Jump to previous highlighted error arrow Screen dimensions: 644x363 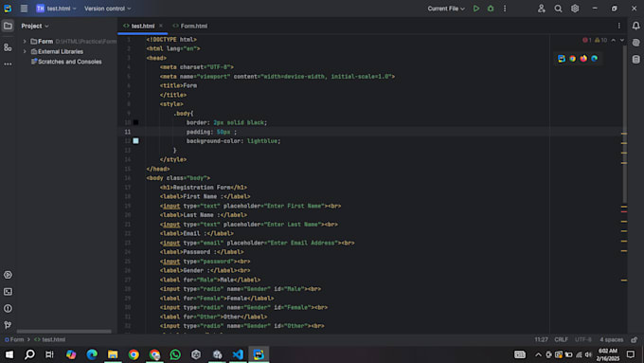click(x=613, y=41)
